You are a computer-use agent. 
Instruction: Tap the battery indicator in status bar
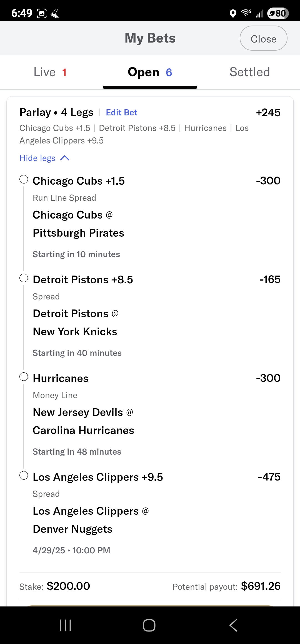pyautogui.click(x=278, y=13)
